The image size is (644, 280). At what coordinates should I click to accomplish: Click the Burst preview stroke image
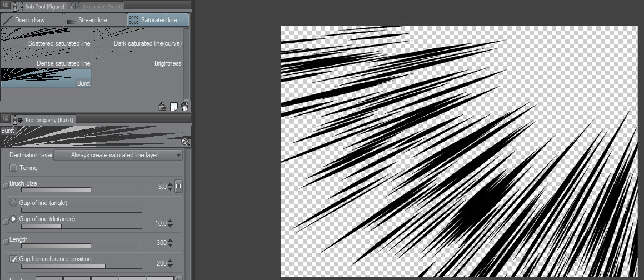click(95, 137)
